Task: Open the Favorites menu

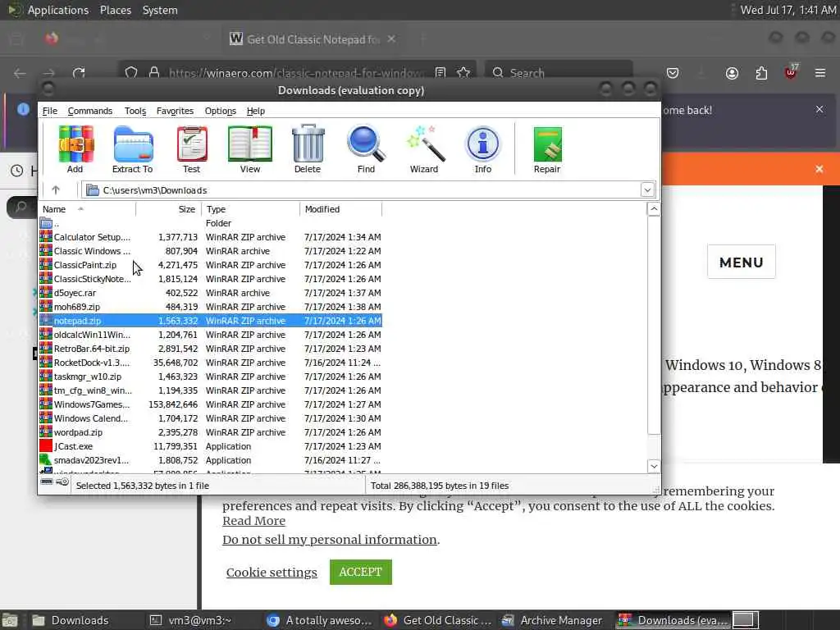Action: click(175, 111)
